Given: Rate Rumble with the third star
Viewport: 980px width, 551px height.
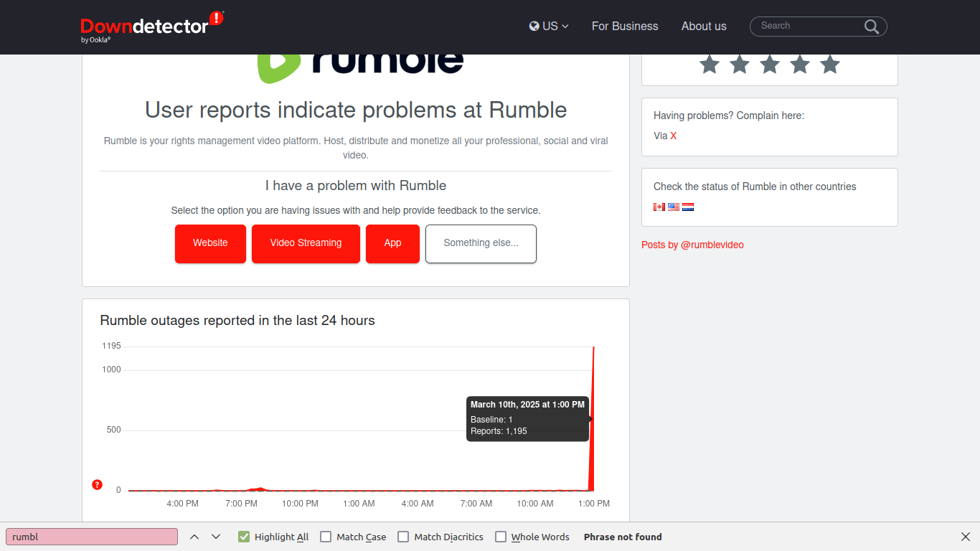Looking at the screenshot, I should [770, 64].
